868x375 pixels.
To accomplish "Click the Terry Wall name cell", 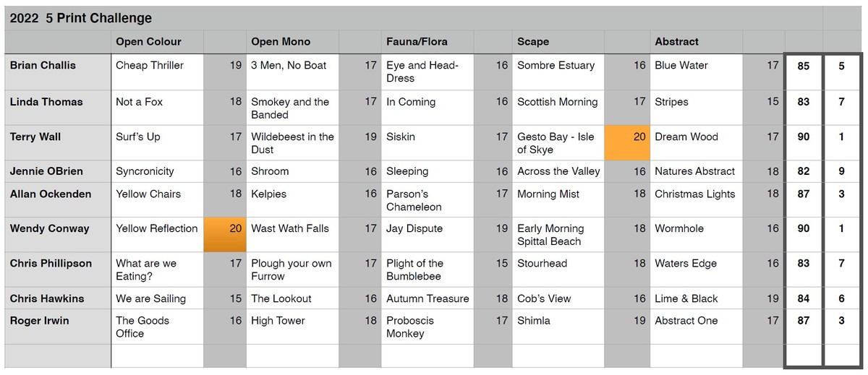I will 58,143.
